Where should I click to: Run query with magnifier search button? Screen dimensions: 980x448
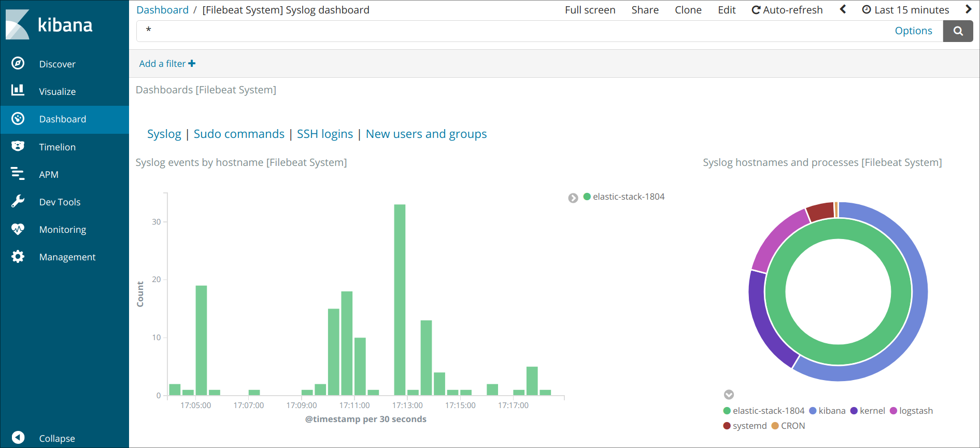[x=958, y=31]
